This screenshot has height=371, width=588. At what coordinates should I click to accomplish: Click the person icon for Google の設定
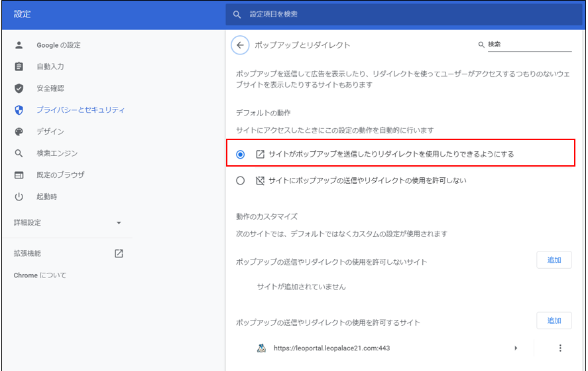click(19, 45)
